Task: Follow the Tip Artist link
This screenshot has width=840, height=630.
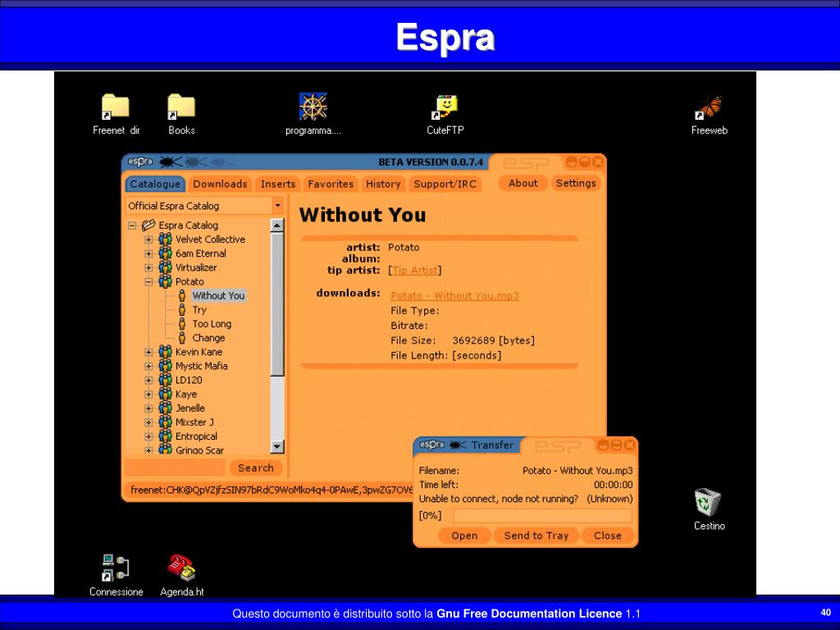Action: point(415,271)
